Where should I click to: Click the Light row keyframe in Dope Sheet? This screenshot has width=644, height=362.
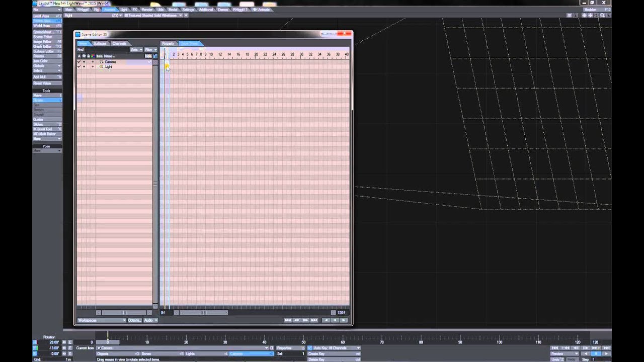tap(167, 67)
